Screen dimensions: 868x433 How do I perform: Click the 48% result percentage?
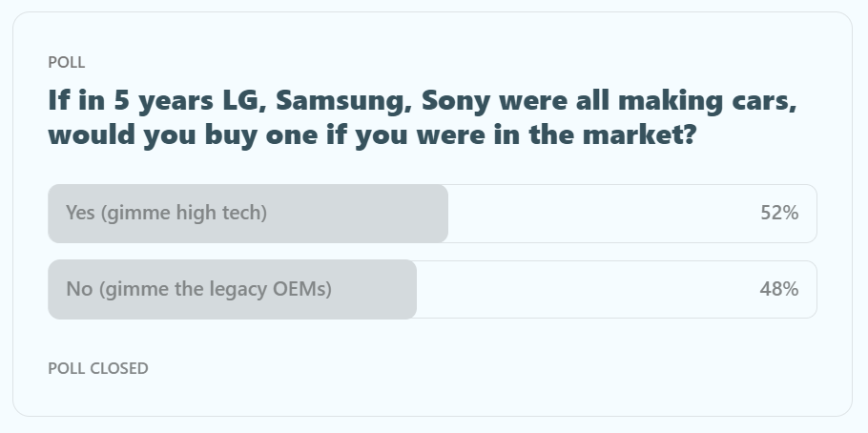[778, 289]
